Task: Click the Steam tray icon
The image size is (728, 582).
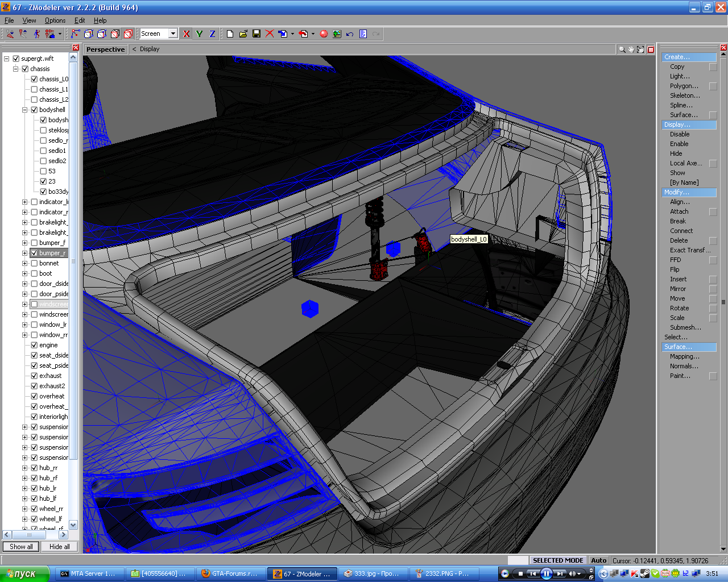Action: point(644,573)
